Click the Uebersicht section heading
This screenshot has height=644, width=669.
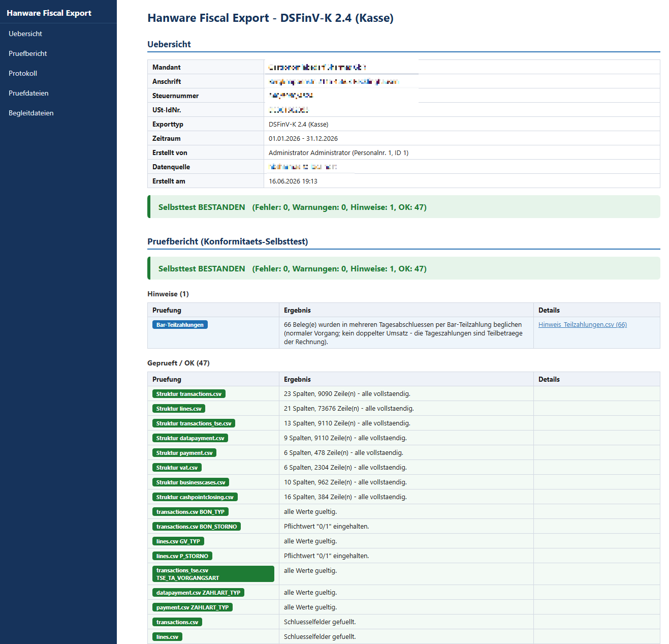169,44
